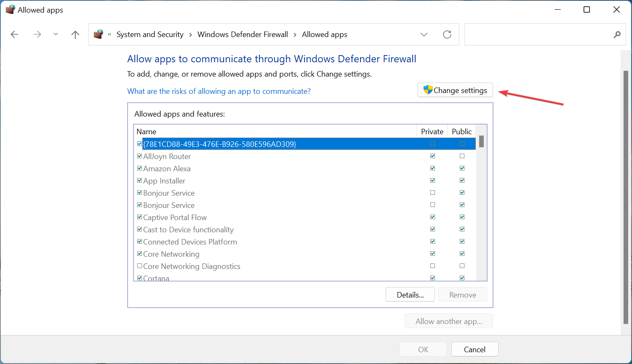Click the Refresh icon in address bar
The height and width of the screenshot is (364, 632).
[447, 35]
